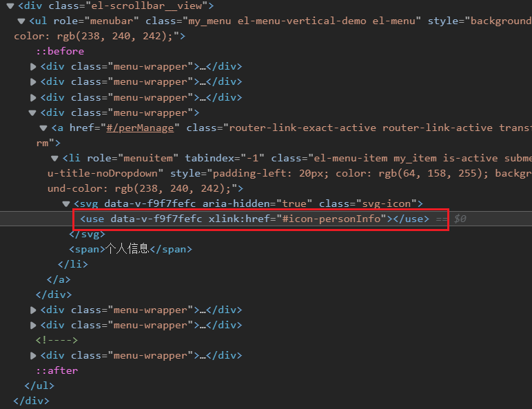The width and height of the screenshot is (532, 409).
Task: Click the "color: rgb(64, 158, 255)" style text
Action: click(410, 173)
